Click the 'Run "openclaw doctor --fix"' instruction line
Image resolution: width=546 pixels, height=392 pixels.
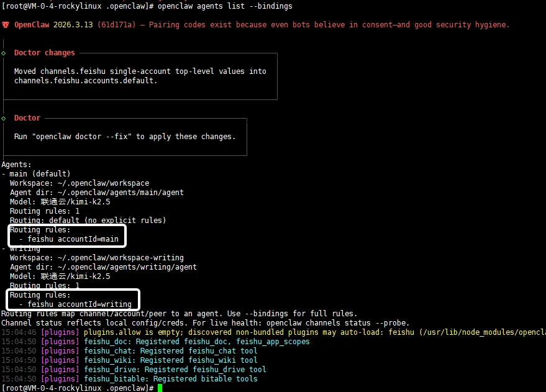[x=125, y=137]
